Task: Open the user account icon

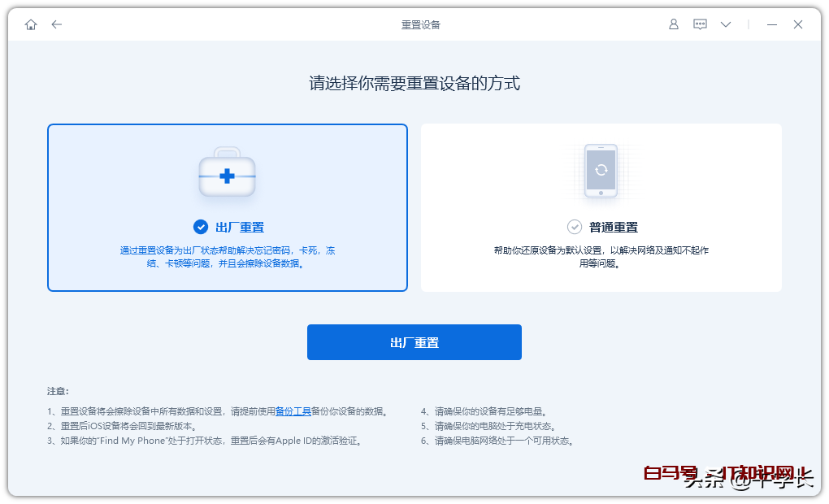Action: tap(673, 24)
